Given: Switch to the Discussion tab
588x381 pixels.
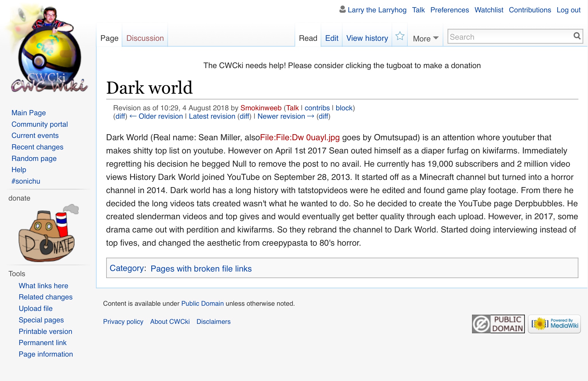Looking at the screenshot, I should tap(145, 38).
